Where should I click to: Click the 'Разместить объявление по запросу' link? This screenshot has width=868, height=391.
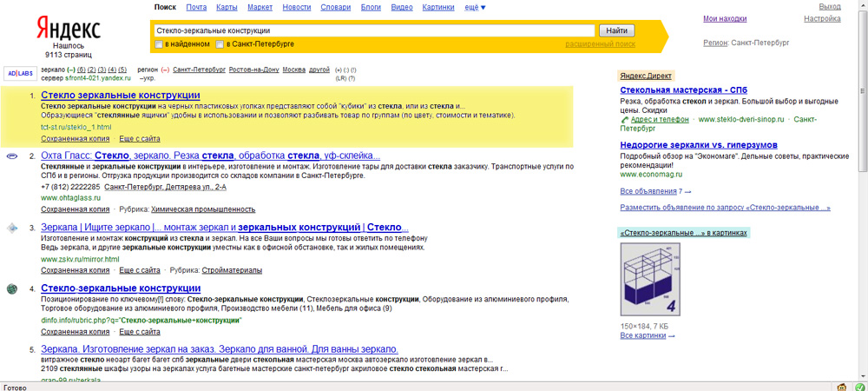point(725,209)
